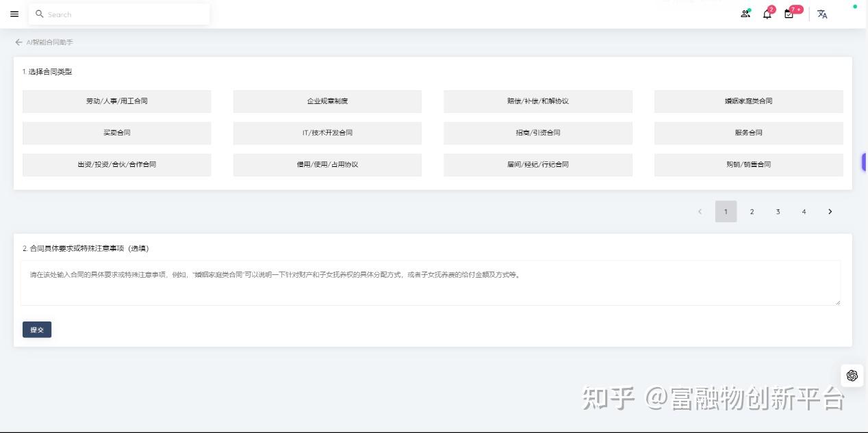Open the contacts people icon

coord(745,14)
